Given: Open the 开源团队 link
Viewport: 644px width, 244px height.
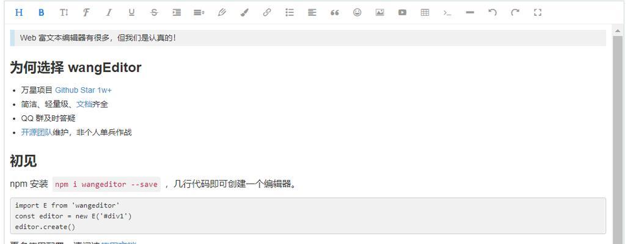Looking at the screenshot, I should pos(37,132).
